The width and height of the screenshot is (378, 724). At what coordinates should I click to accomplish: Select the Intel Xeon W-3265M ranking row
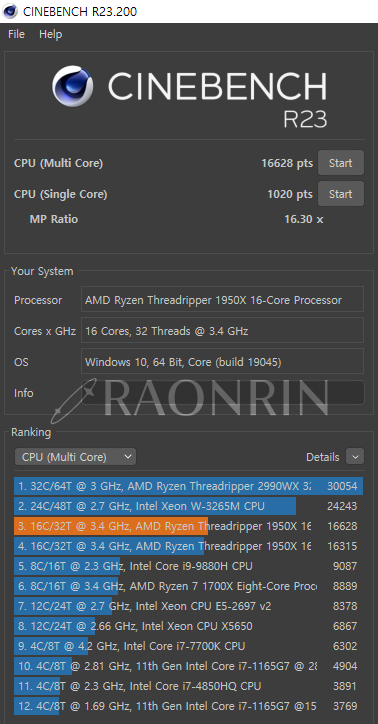click(x=188, y=506)
